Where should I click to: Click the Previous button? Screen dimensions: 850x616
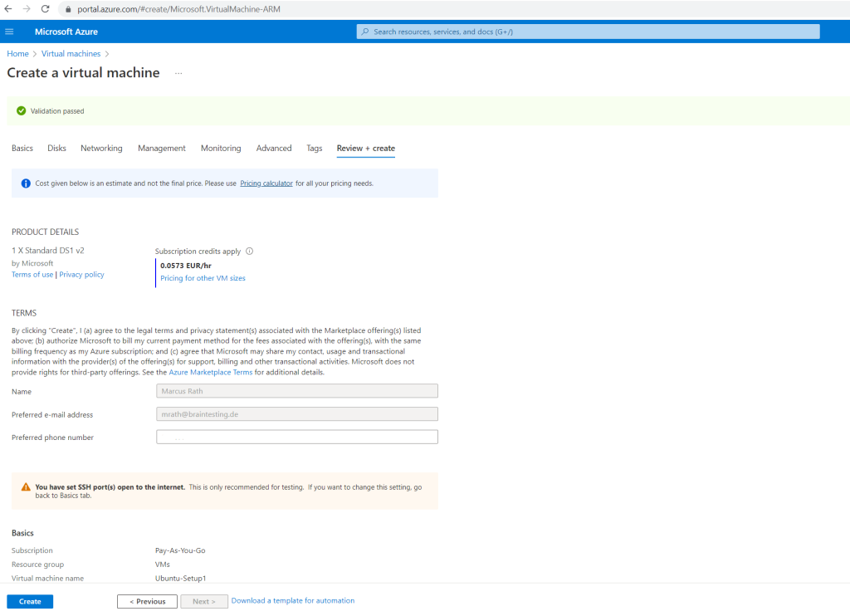(x=147, y=601)
